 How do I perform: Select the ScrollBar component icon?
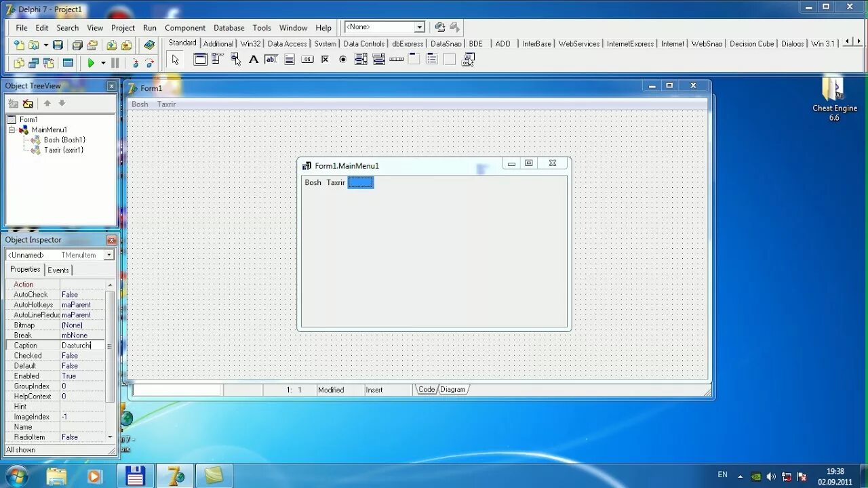tap(396, 60)
